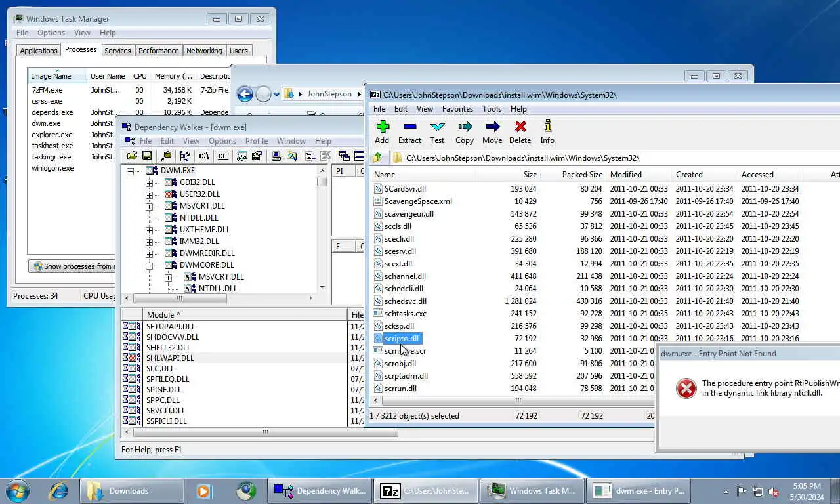Screen dimensions: 840x504
Task: Select schtasks.exe in the 7-Zip list
Action: click(x=406, y=314)
